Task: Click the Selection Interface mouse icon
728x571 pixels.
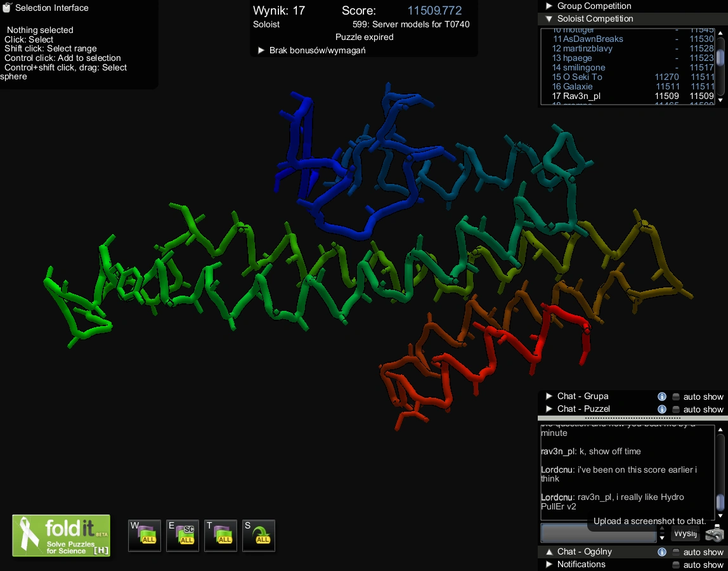Action: 7,8
